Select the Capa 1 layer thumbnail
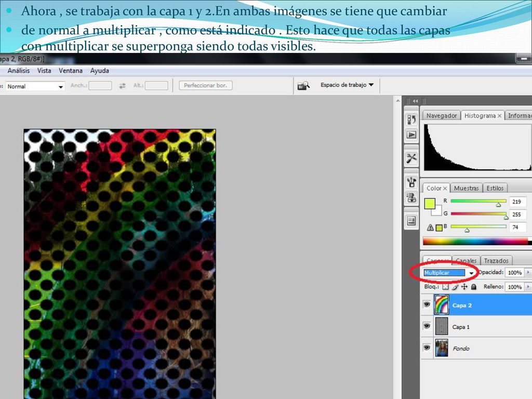Viewport: 532px width, 399px height. 442,326
